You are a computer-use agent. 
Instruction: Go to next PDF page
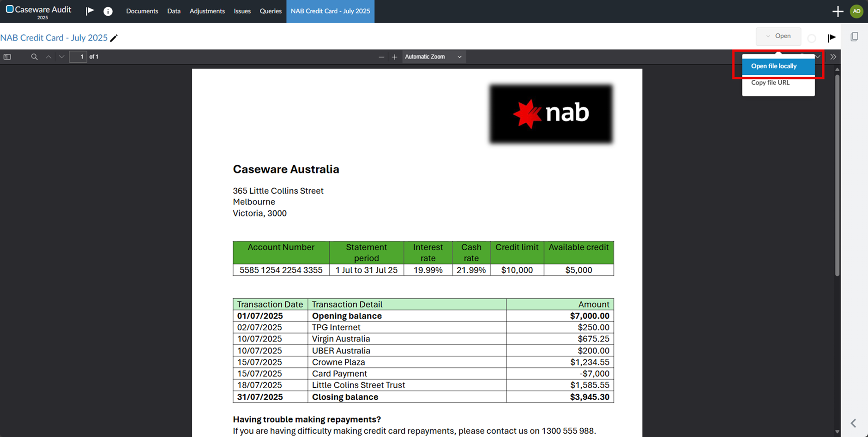[x=61, y=57]
